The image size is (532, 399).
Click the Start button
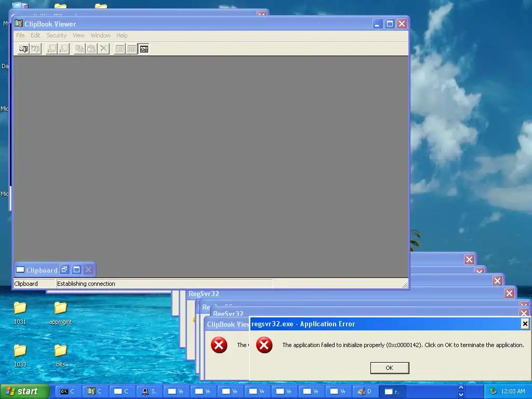(24, 391)
